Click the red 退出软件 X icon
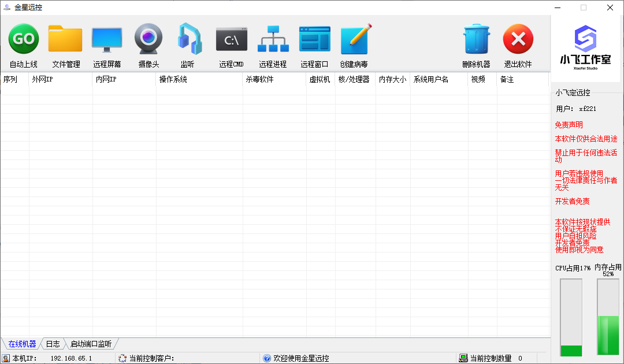This screenshot has height=364, width=624. (x=518, y=39)
